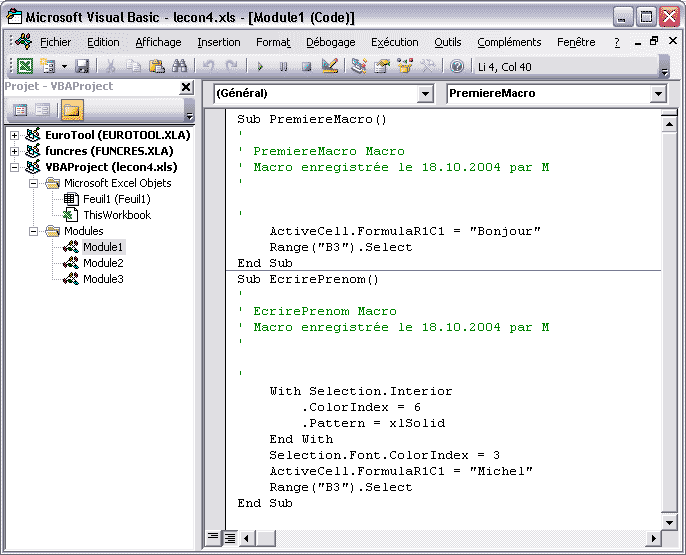Click the Toolbox hammer-wrench icon
The image size is (686, 555).
click(x=428, y=66)
